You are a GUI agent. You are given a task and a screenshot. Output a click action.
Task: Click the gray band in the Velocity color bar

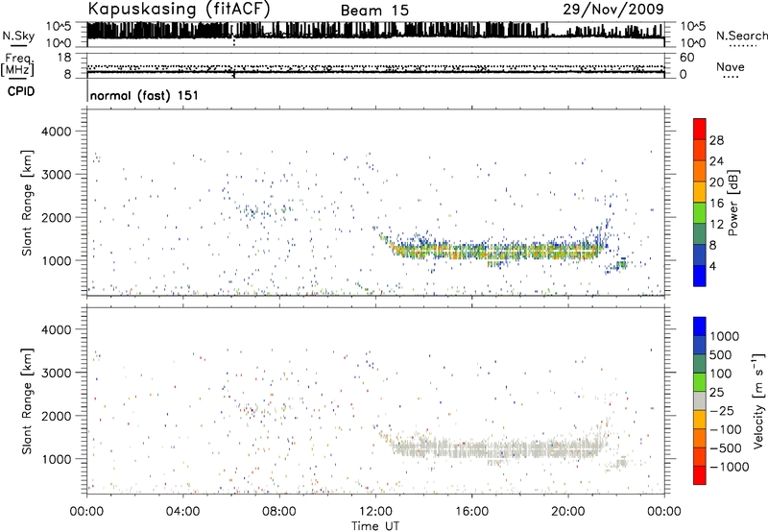(x=700, y=400)
